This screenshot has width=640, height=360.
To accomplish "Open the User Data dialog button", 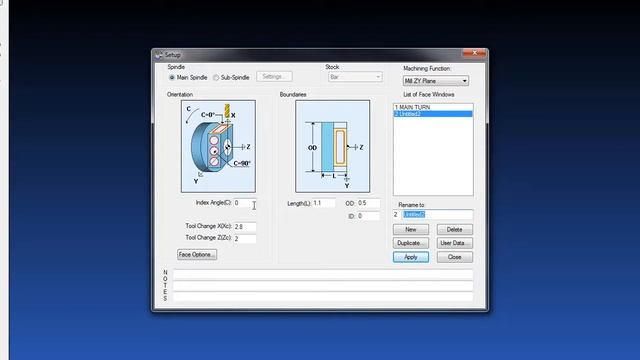I will (x=454, y=243).
